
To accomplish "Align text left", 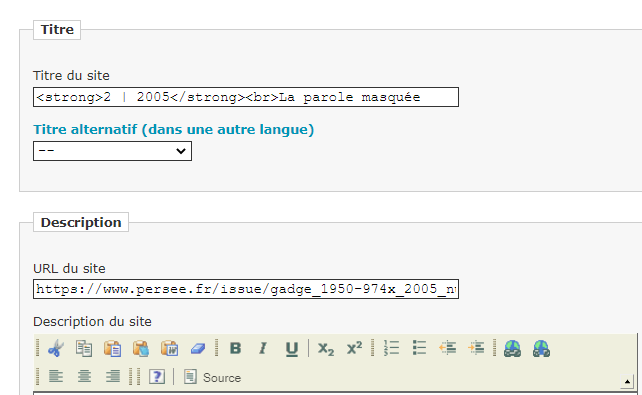I will pos(56,376).
